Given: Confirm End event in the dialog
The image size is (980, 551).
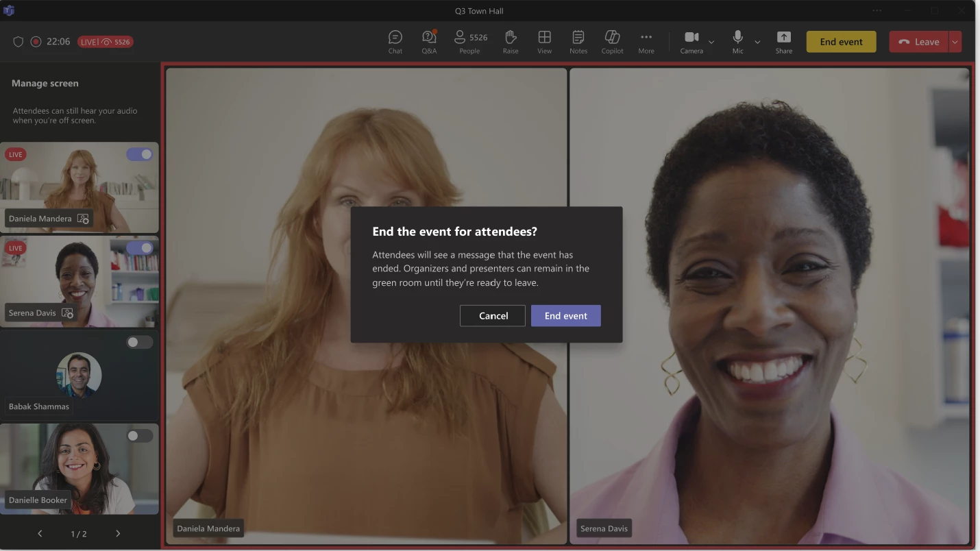Looking at the screenshot, I should click(565, 316).
